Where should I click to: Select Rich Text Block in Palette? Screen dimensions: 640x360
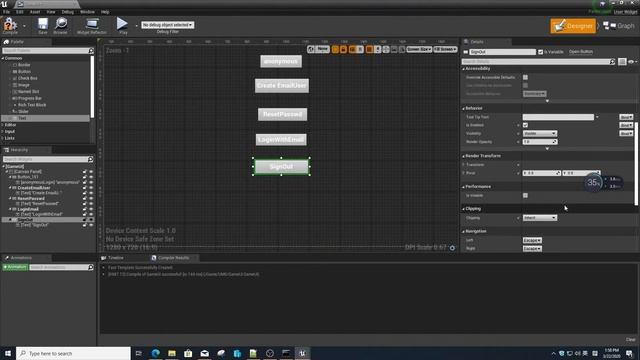tap(32, 105)
